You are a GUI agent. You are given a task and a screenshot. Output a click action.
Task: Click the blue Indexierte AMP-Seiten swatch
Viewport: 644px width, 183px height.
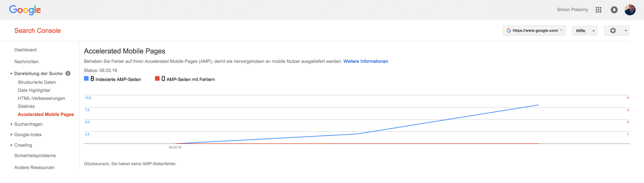click(x=86, y=79)
